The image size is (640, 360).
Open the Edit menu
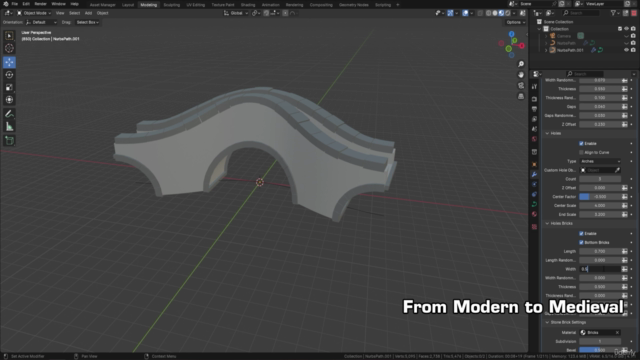(x=26, y=4)
